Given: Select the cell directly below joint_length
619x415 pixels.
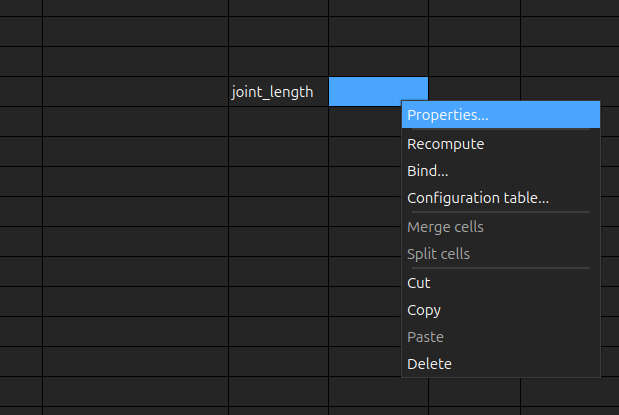Looking at the screenshot, I should click(278, 122).
